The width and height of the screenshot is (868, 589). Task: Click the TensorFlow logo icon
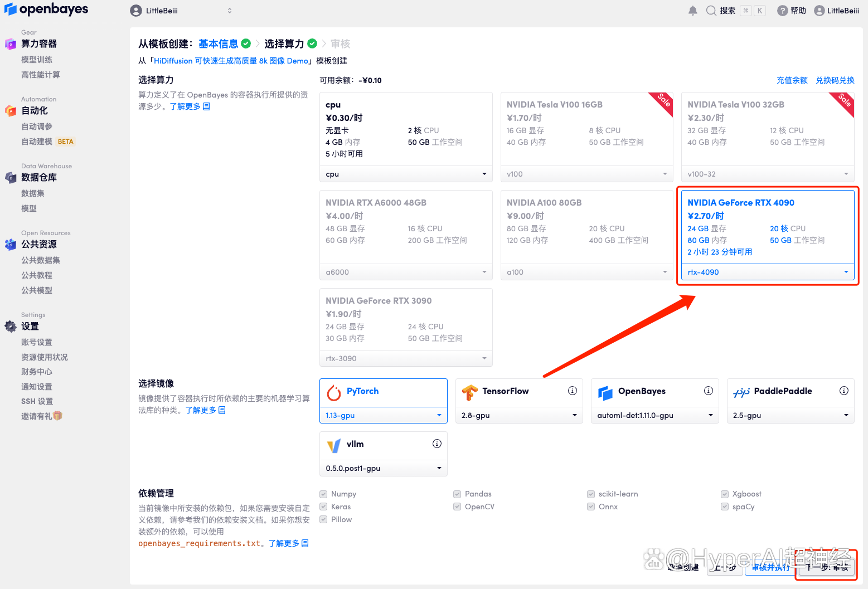[x=469, y=393]
